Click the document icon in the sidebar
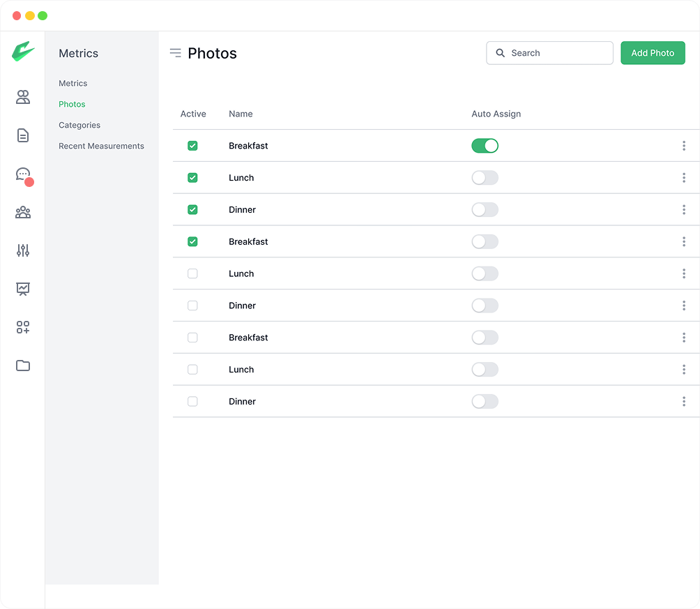 [23, 135]
